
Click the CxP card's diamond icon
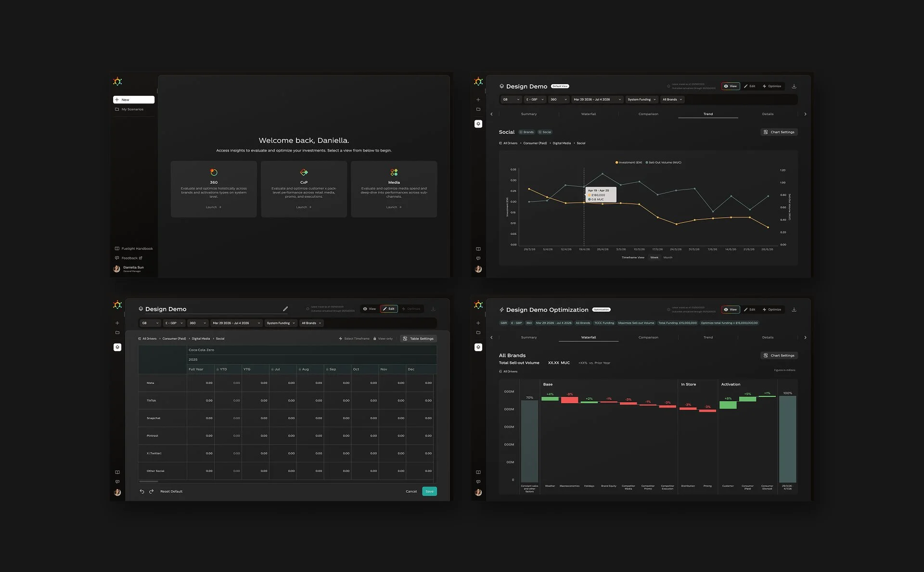[304, 172]
